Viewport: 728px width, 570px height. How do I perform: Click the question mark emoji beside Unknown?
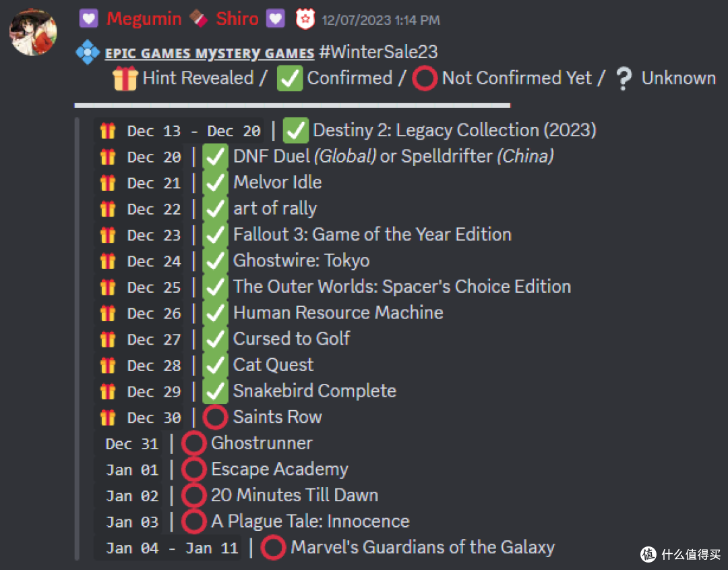coord(624,78)
